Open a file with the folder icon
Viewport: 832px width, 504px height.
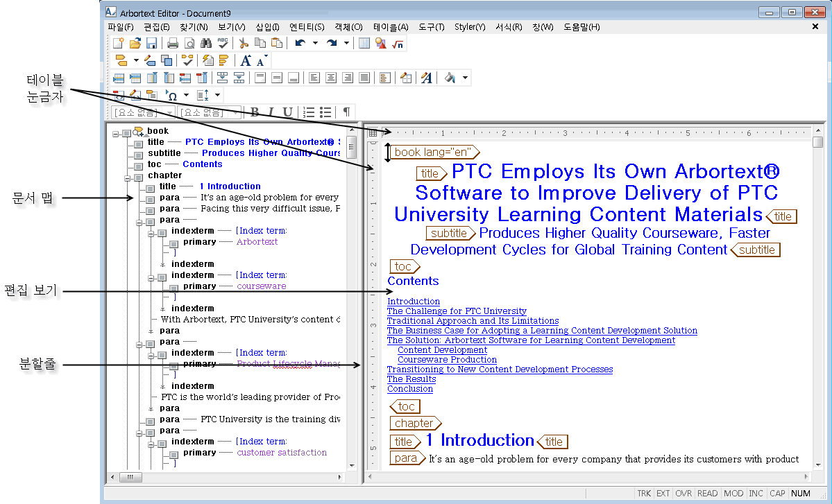[135, 44]
